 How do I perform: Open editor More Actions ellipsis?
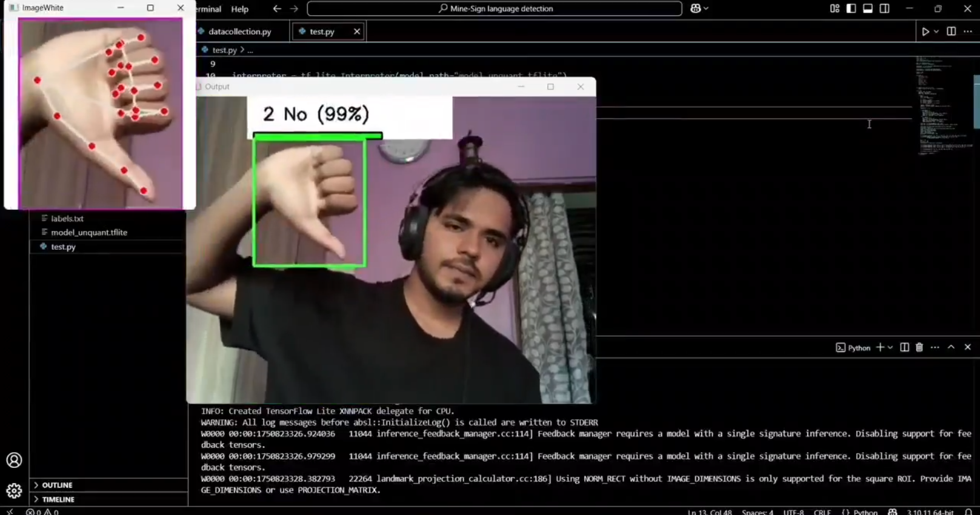pos(968,32)
